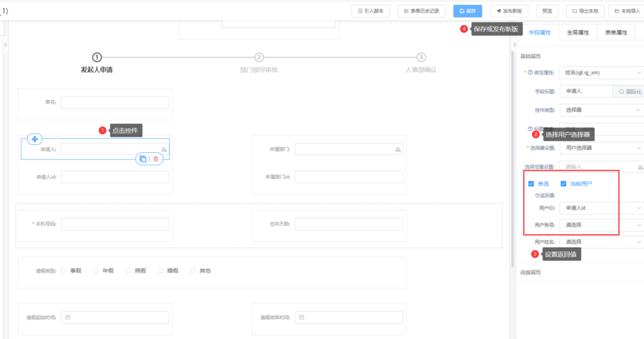Select step 3 人事部确认
644x339 pixels.
[421, 63]
